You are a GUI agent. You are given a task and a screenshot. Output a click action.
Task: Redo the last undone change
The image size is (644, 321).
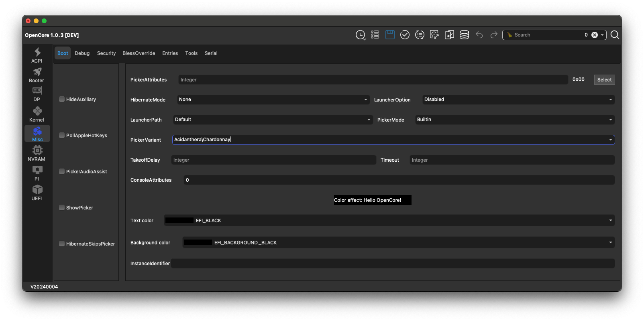tap(494, 35)
